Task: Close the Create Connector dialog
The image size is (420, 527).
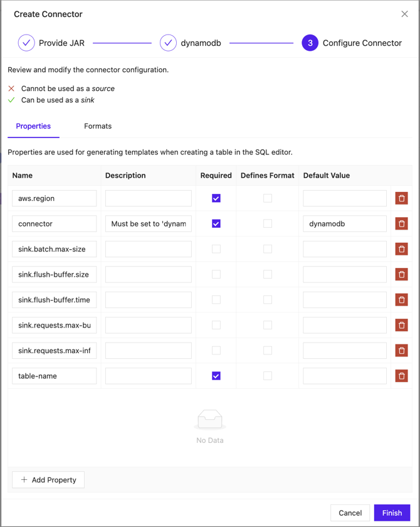Action: click(x=404, y=14)
